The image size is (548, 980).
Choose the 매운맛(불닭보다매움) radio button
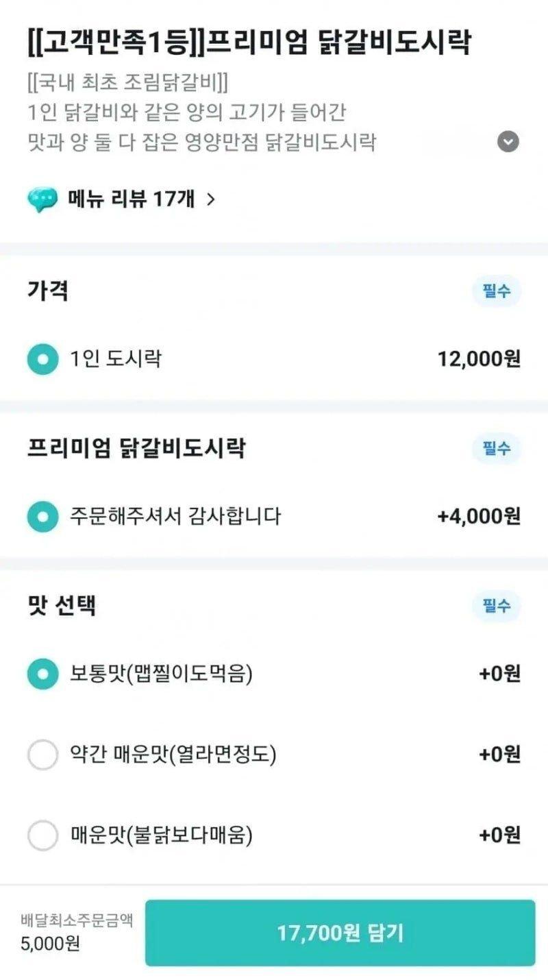tap(42, 835)
